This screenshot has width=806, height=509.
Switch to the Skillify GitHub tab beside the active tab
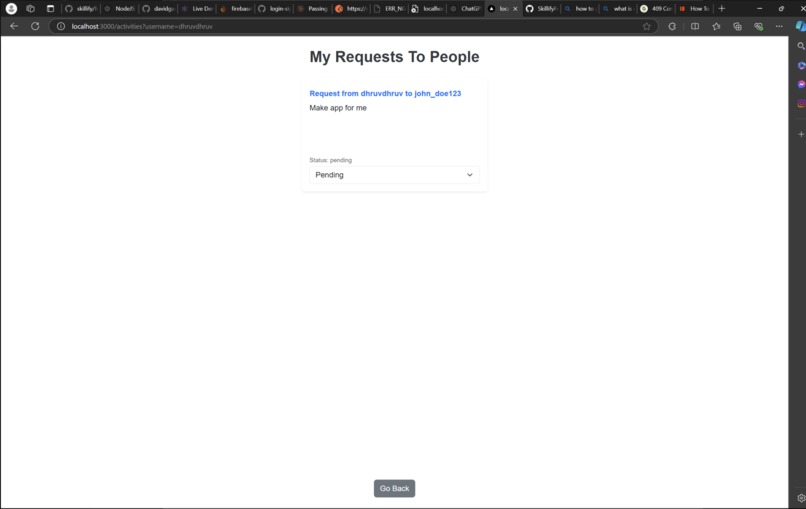point(541,9)
